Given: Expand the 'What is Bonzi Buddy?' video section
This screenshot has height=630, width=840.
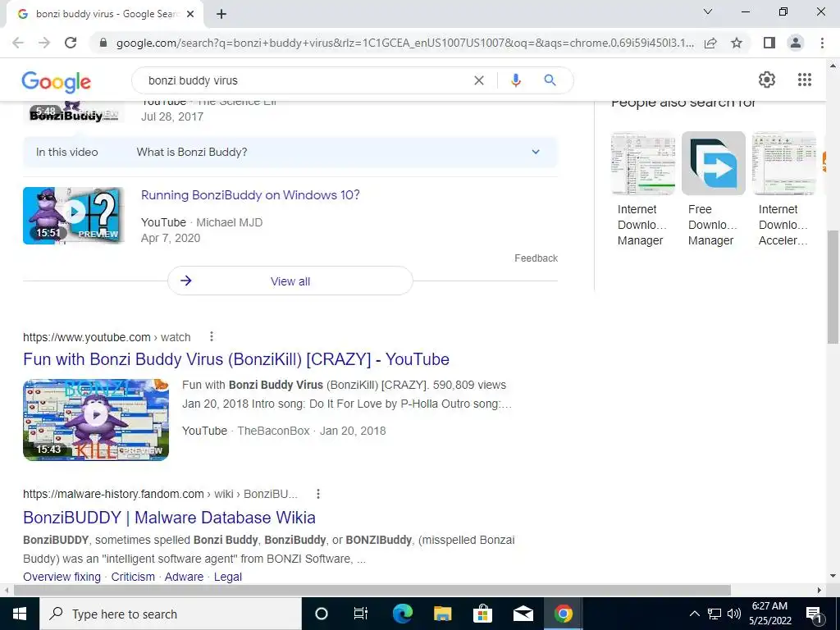Looking at the screenshot, I should click(290, 152).
